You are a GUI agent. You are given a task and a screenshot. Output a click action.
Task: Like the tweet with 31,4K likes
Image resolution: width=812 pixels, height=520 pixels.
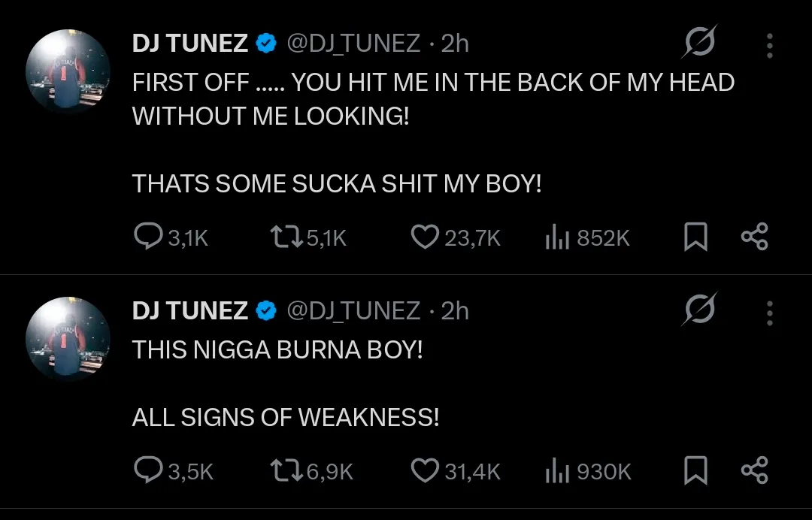click(425, 471)
